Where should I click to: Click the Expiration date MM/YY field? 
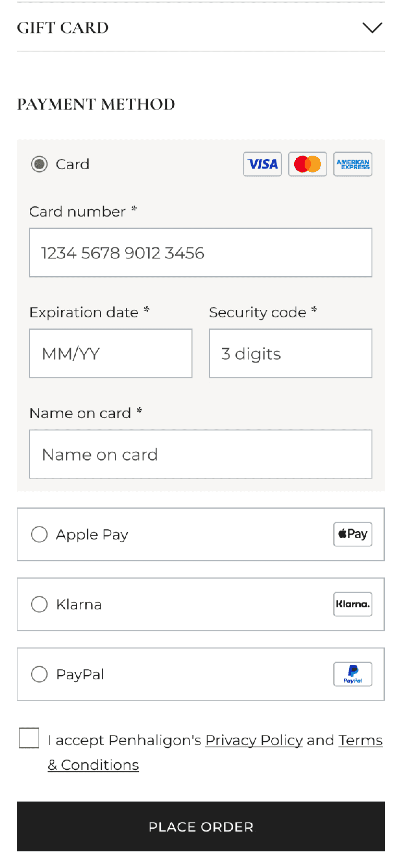click(x=111, y=354)
